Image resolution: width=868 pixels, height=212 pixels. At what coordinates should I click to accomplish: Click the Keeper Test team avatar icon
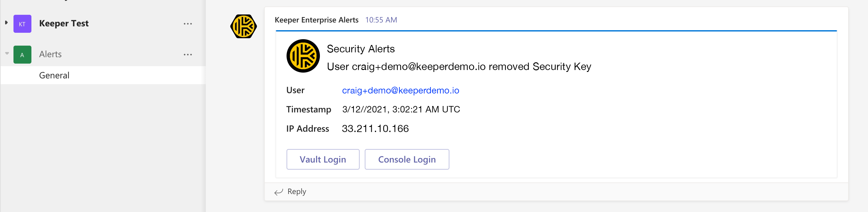[x=22, y=24]
